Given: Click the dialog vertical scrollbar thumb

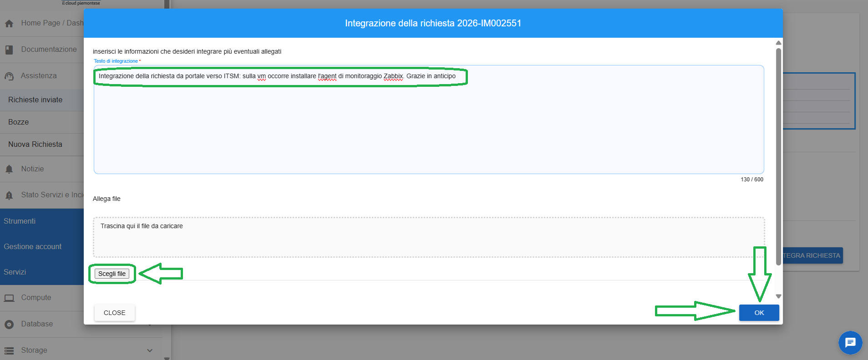Looking at the screenshot, I should coord(778,156).
